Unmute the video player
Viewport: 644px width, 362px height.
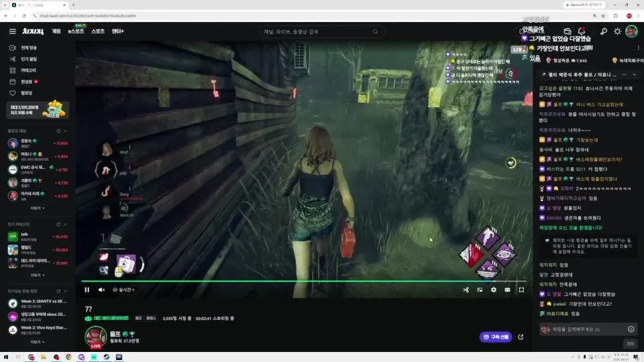click(x=101, y=290)
